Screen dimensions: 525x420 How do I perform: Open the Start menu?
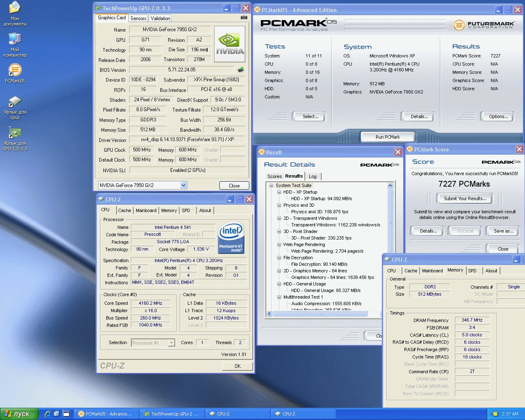point(19,414)
